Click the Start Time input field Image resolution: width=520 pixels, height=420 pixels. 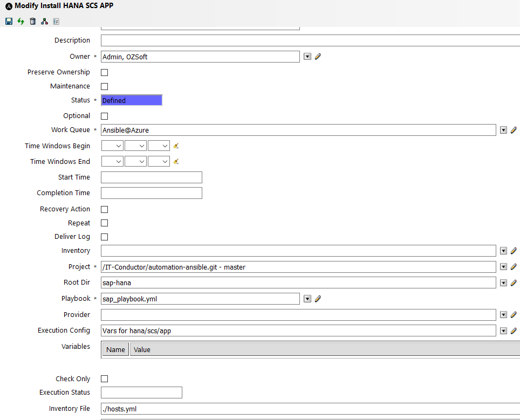pos(152,177)
